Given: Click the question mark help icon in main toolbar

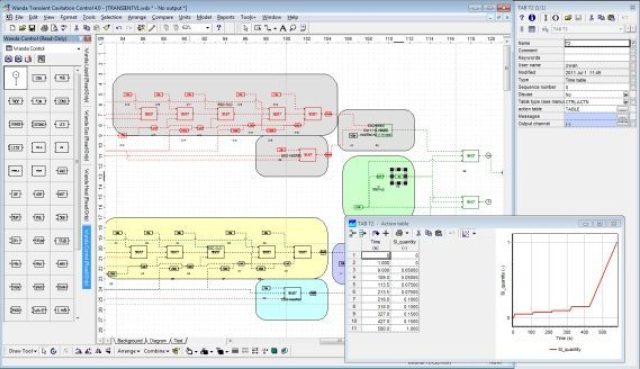Looking at the screenshot, I should click(x=219, y=28).
